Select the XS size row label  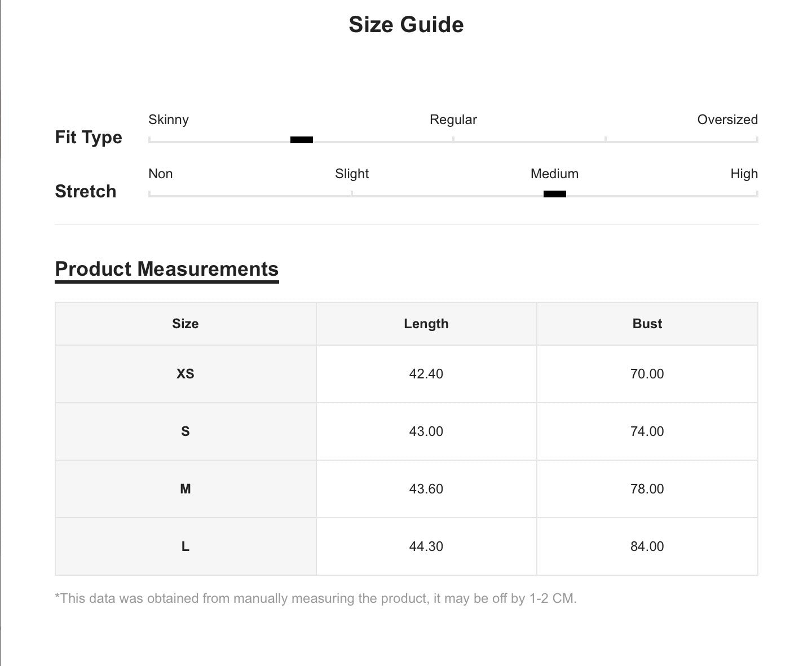tap(186, 374)
